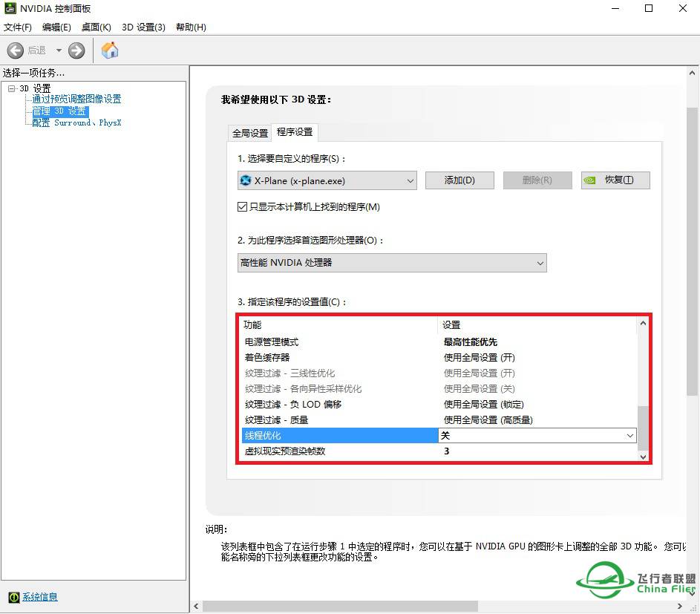Image resolution: width=700 pixels, height=614 pixels.
Task: Open the 帮助(H) menu
Action: tap(191, 27)
